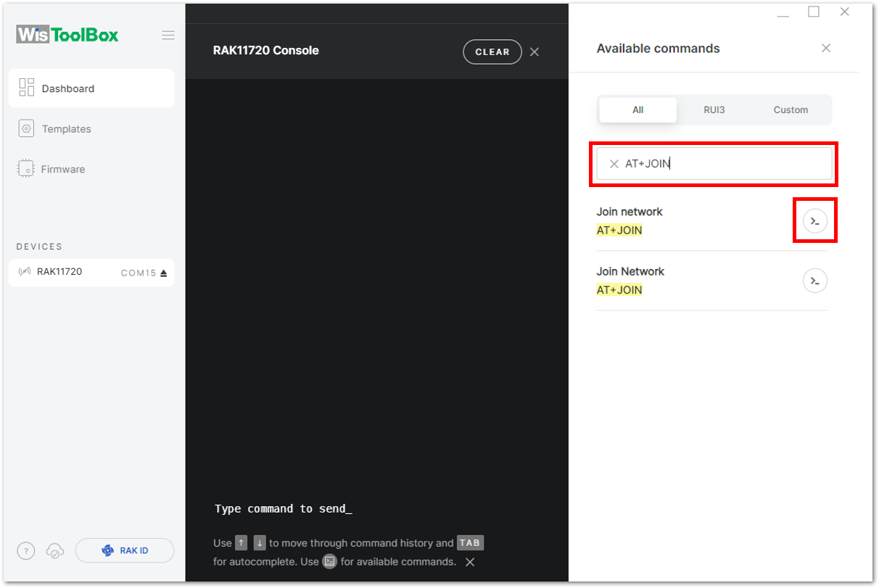Click the command search field
Image resolution: width=879 pixels, height=588 pixels.
[714, 164]
